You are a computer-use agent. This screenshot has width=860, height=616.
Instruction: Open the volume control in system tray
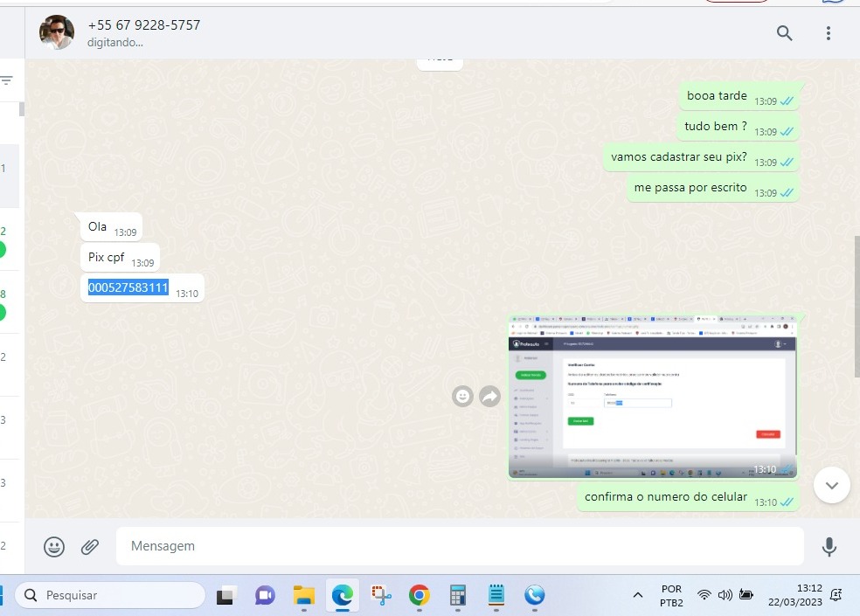(x=725, y=595)
